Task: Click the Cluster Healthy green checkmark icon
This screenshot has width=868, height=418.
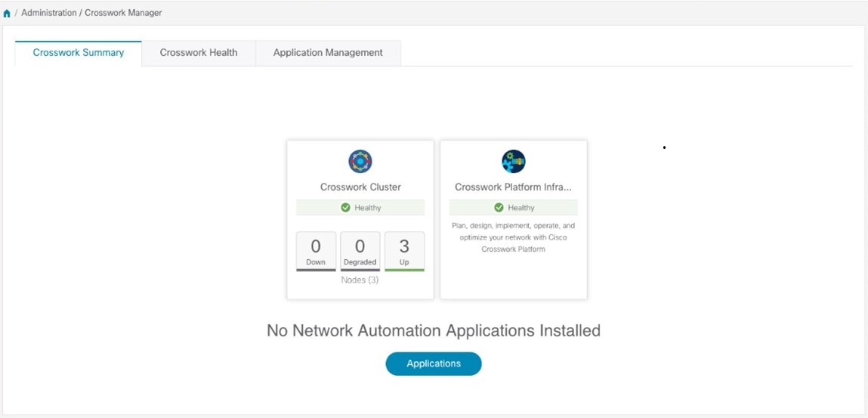Action: click(345, 208)
